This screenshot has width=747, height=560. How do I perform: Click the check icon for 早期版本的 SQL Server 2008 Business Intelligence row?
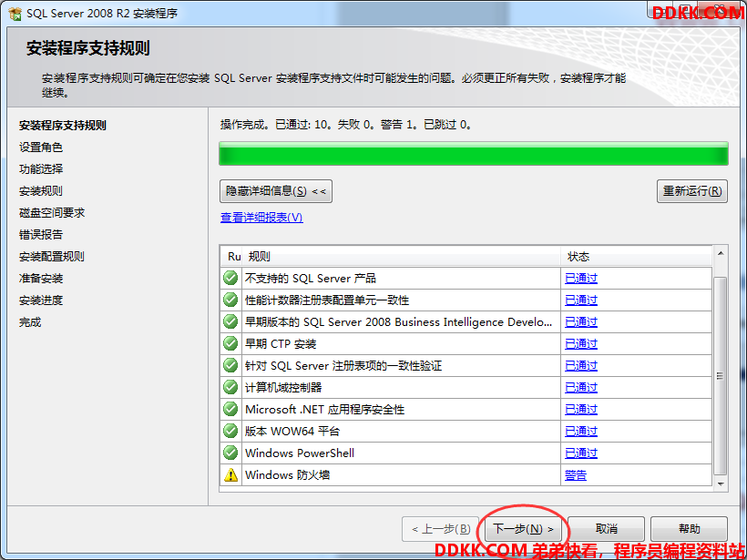coord(230,321)
